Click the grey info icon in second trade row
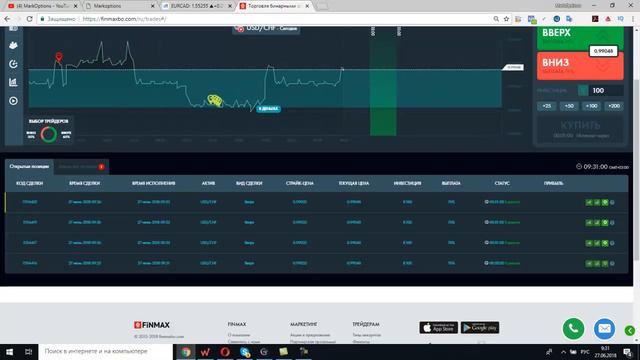This screenshot has height=360, width=640. click(x=612, y=223)
